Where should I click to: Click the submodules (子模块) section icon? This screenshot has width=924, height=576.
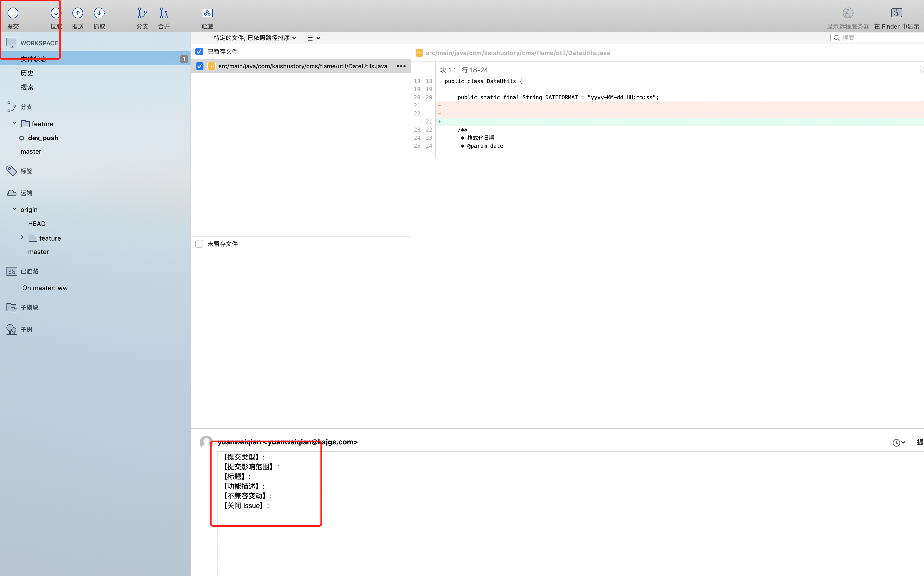pyautogui.click(x=11, y=307)
